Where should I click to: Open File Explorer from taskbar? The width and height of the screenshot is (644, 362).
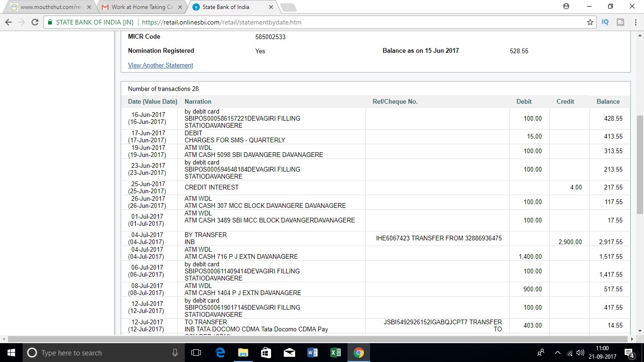pyautogui.click(x=243, y=353)
